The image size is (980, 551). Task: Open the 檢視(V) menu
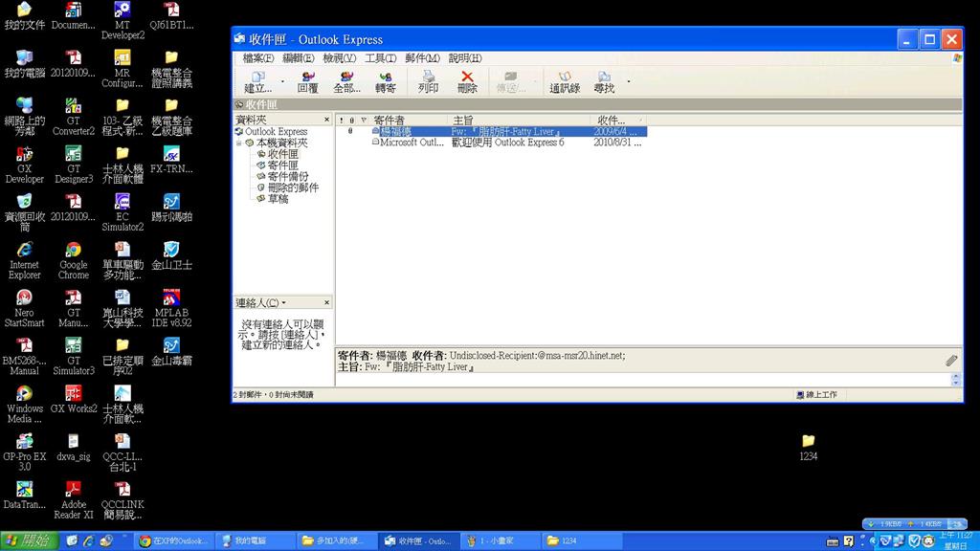(340, 58)
